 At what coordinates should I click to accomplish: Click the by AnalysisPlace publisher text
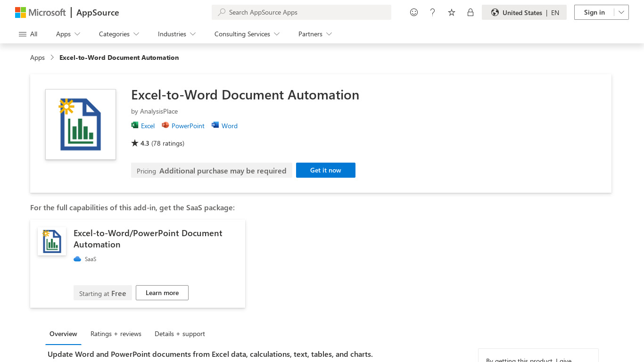pyautogui.click(x=155, y=111)
